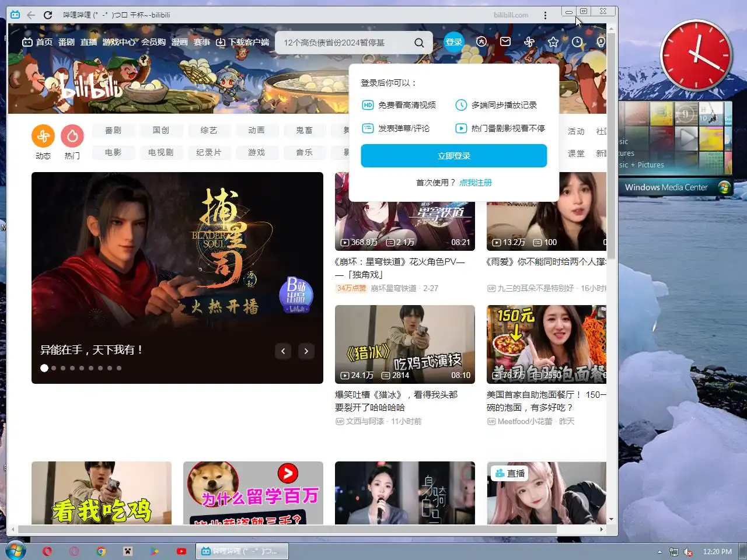Click the network tray icon
This screenshot has width=747, height=560.
pyautogui.click(x=674, y=552)
